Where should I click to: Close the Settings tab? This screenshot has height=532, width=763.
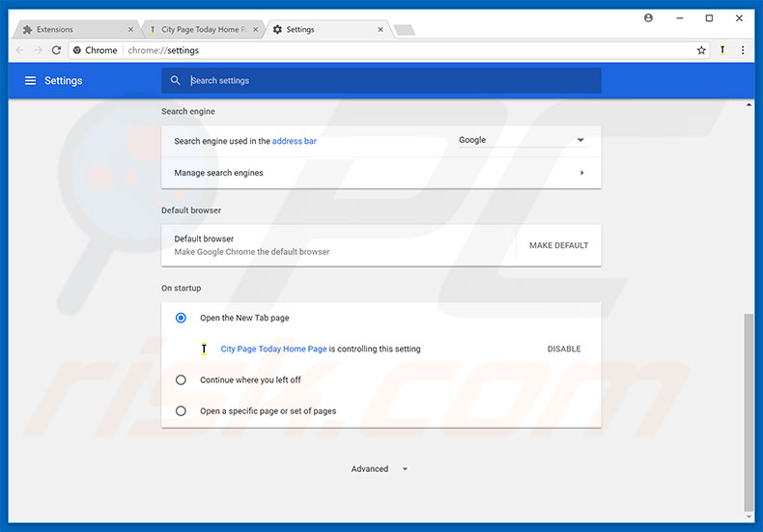point(381,30)
